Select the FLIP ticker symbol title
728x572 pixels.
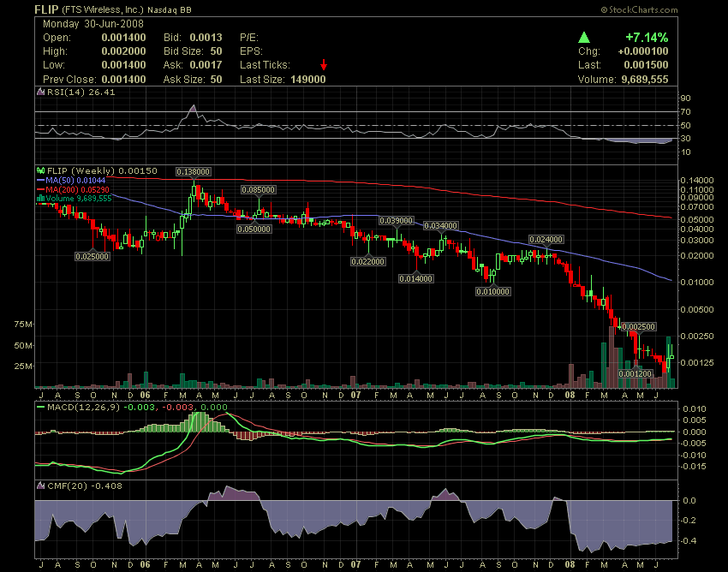tap(46, 9)
